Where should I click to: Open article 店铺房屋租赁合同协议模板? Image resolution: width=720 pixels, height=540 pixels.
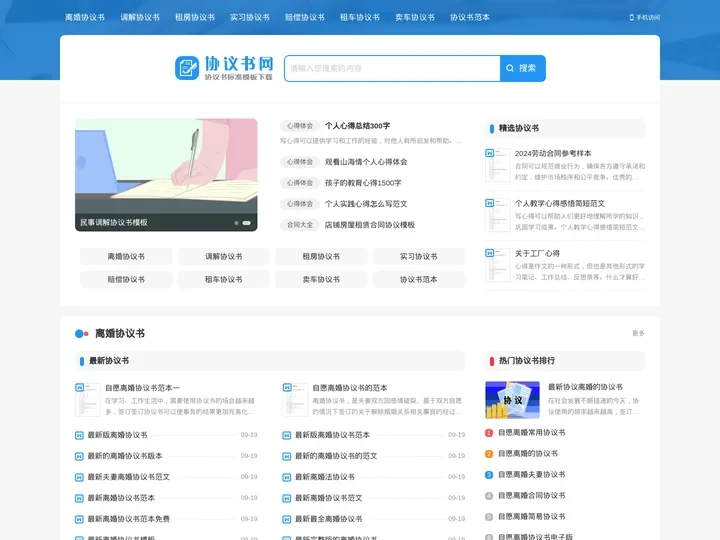coord(370,225)
